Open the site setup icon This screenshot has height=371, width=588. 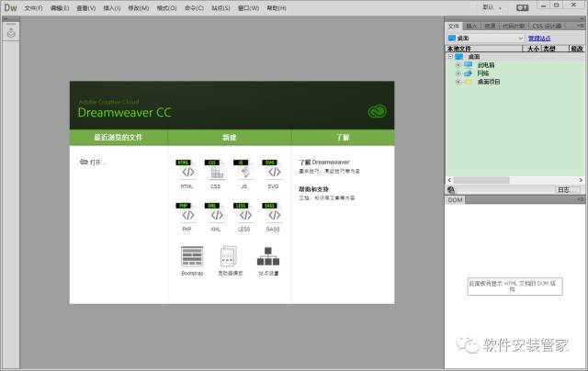pos(268,257)
